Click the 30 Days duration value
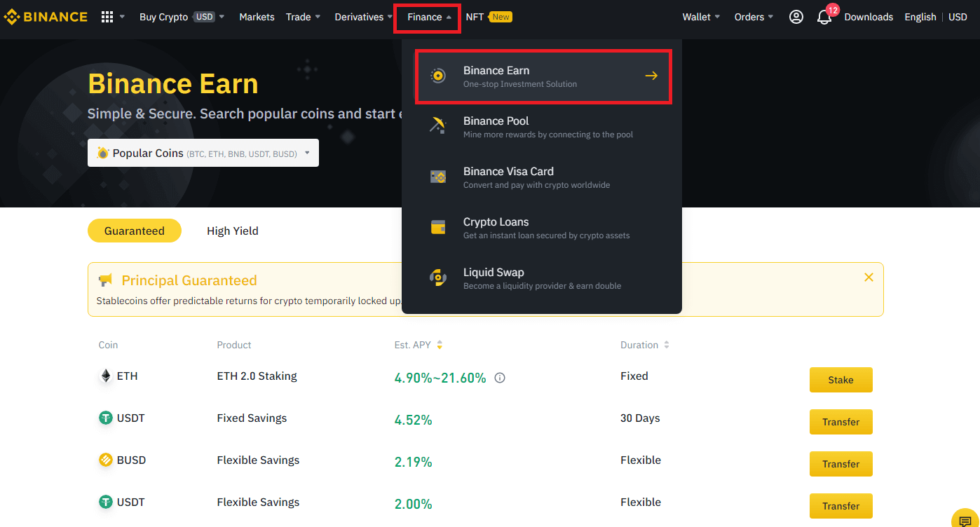Image resolution: width=980 pixels, height=527 pixels. 641,418
